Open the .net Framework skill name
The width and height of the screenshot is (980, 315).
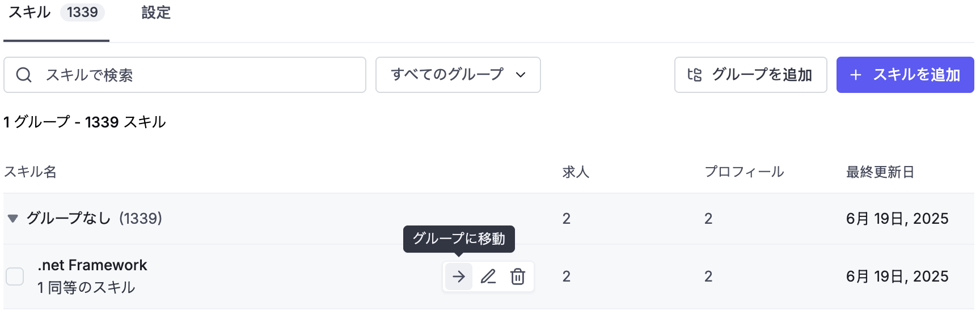tap(92, 265)
